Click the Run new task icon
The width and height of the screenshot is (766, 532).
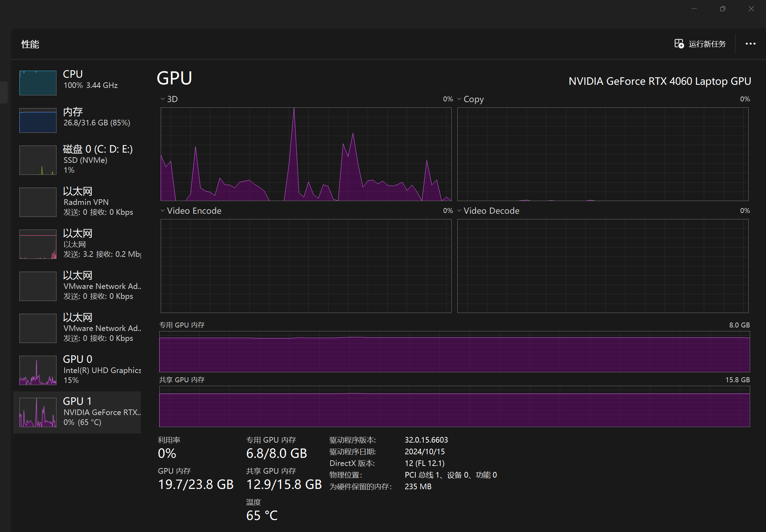point(679,44)
